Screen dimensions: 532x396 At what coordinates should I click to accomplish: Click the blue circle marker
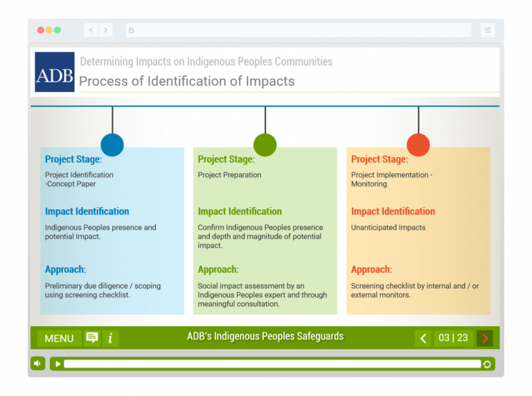coord(112,145)
